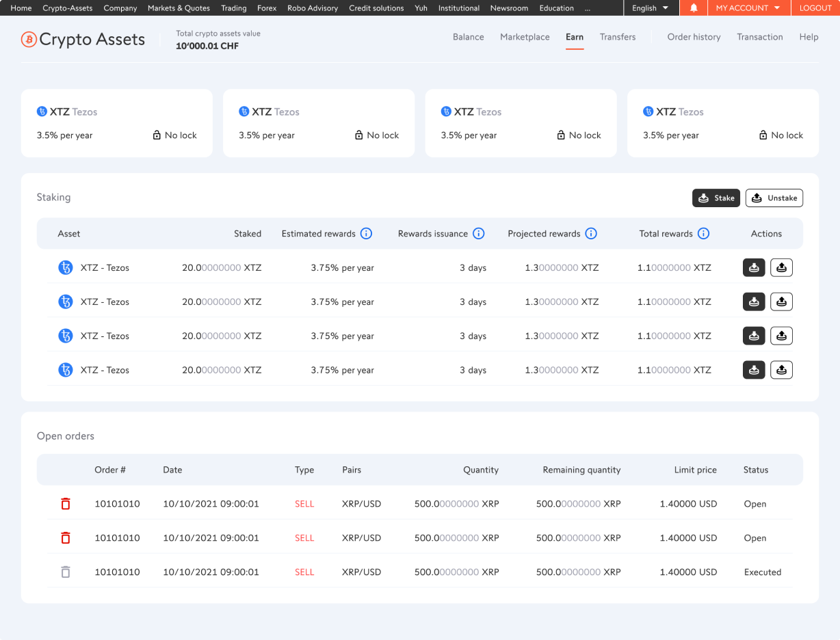The height and width of the screenshot is (640, 840).
Task: Click the outlined Unstake button above the Staking table
Action: click(x=774, y=198)
